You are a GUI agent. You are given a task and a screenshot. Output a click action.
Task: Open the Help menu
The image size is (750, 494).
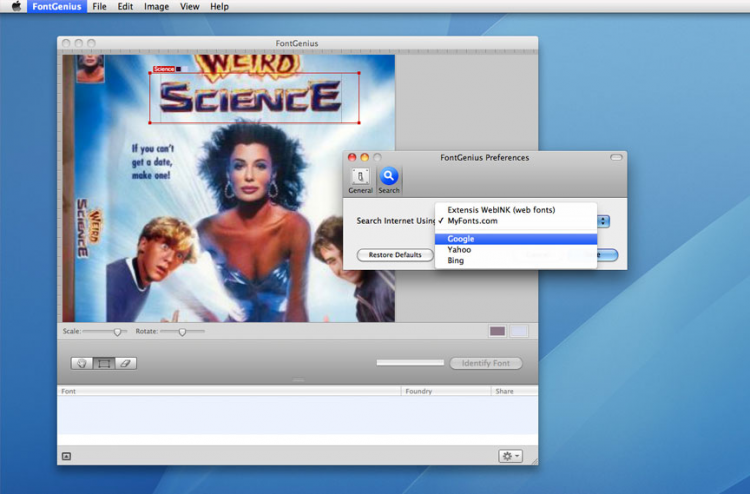pyautogui.click(x=220, y=7)
